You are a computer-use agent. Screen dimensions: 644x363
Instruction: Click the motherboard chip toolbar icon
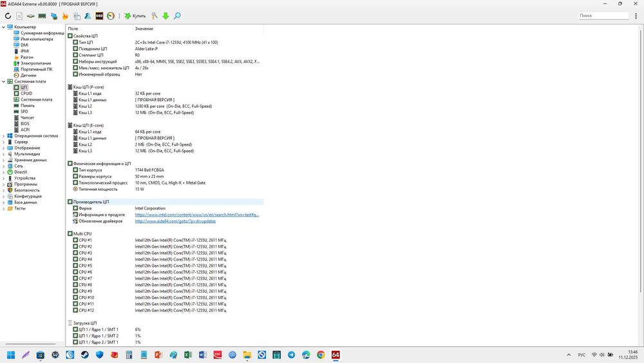(x=31, y=16)
